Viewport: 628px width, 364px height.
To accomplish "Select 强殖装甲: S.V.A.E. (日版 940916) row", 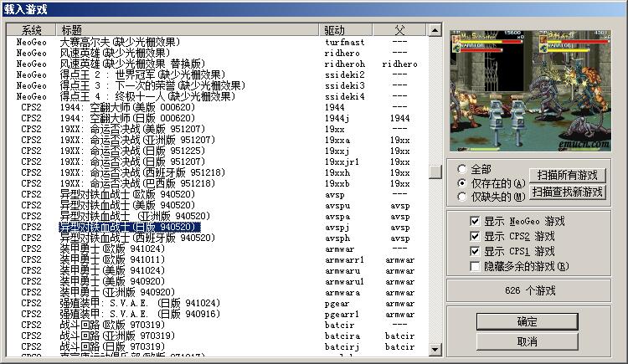I will tap(216, 314).
